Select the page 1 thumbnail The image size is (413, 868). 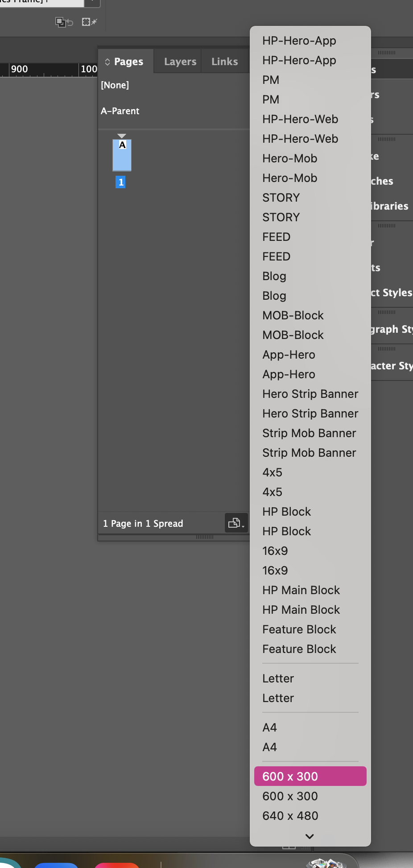[122, 155]
